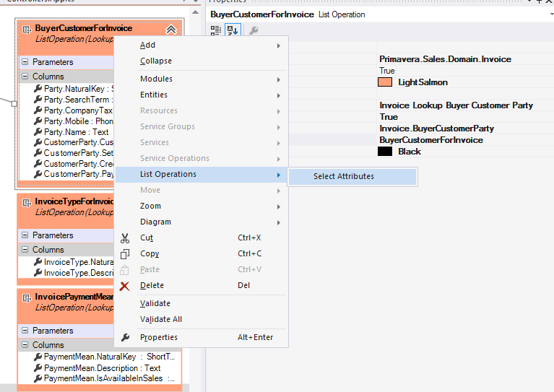
Task: Open the List Operations submenu
Action: tap(202, 175)
